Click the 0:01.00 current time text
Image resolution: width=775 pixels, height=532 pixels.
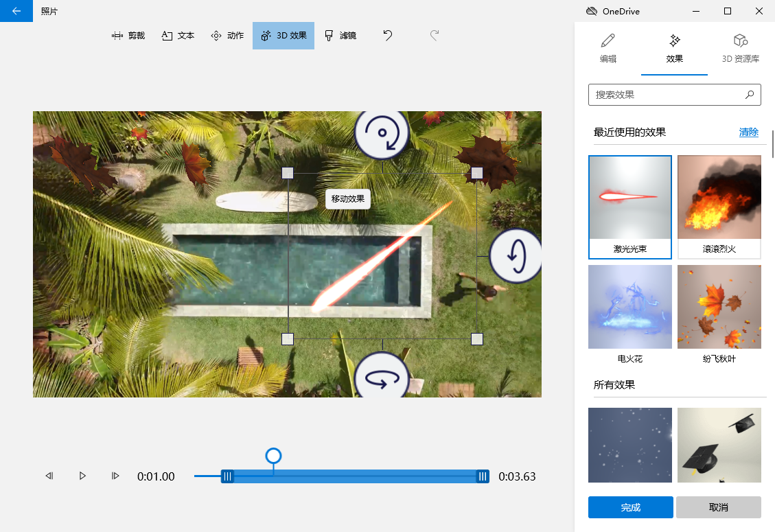(x=156, y=476)
